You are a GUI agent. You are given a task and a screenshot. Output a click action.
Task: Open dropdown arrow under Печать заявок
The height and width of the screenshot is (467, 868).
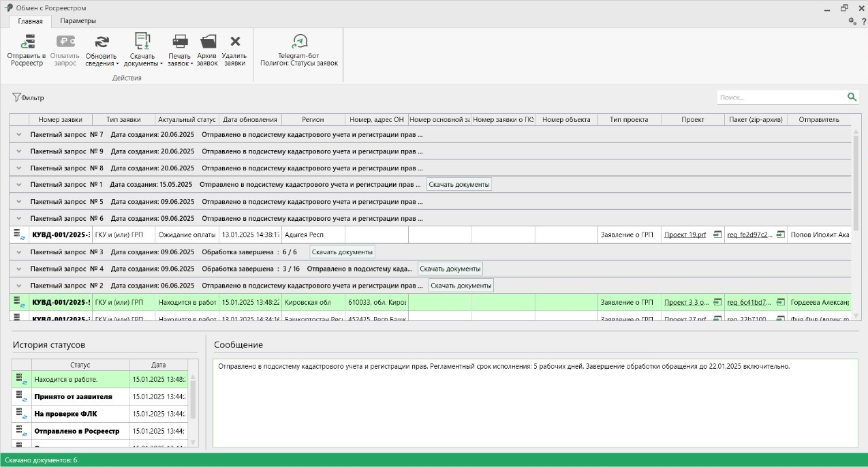[x=191, y=64]
